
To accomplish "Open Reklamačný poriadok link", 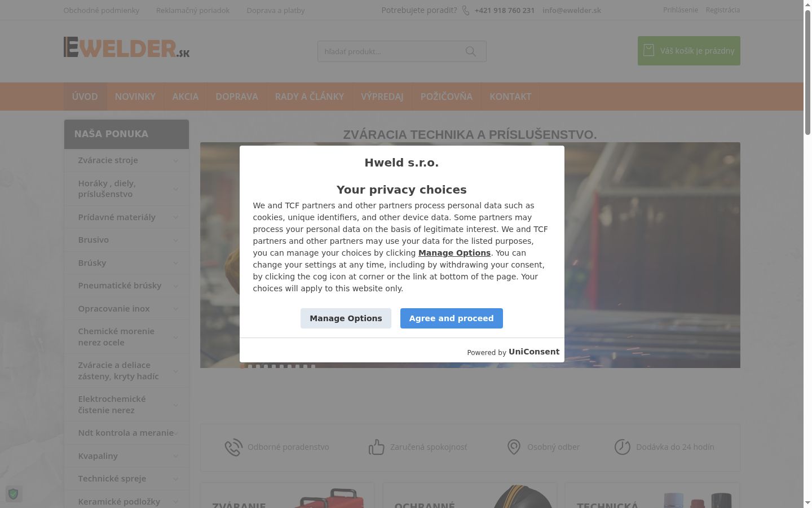I will (193, 10).
